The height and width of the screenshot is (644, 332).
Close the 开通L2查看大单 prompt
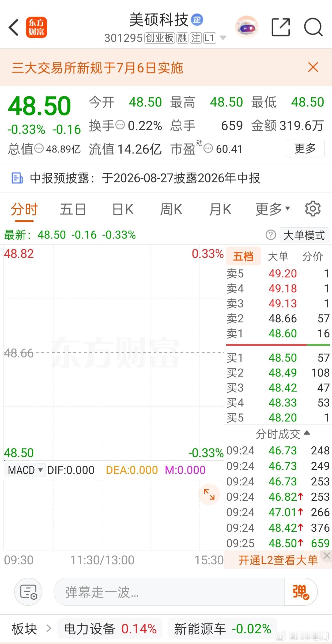pos(326,556)
